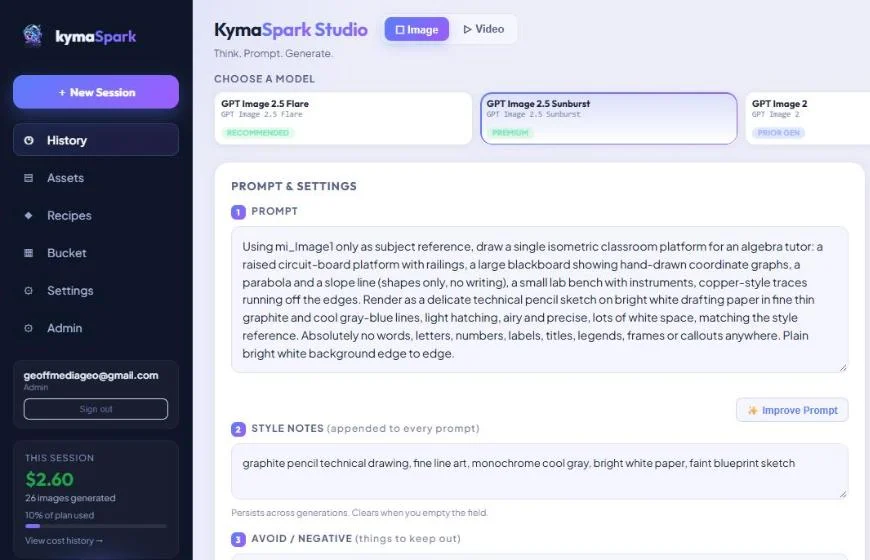Click the $2.60 session cost value
Image resolution: width=870 pixels, height=560 pixels.
(49, 479)
